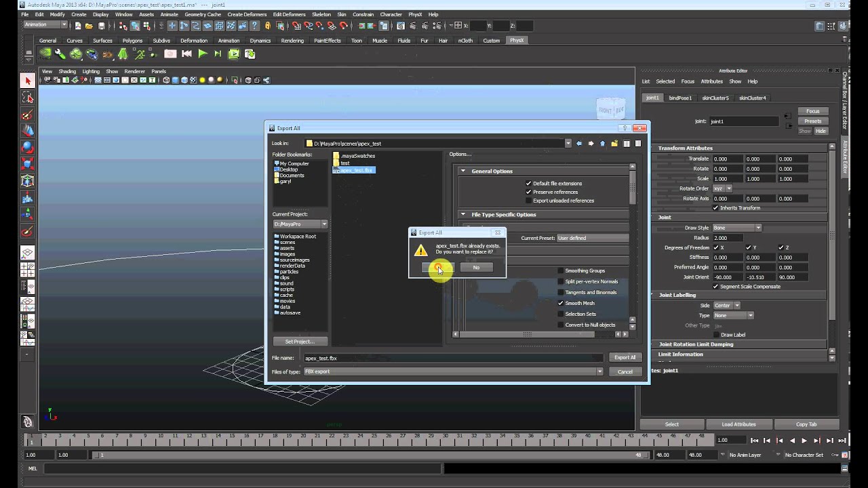Collapse the General Options section
Screen dimensions: 868x488
tap(463, 171)
